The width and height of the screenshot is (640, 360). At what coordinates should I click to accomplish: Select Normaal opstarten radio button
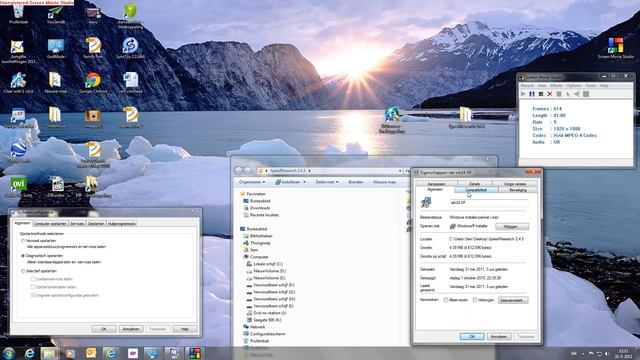click(x=23, y=241)
